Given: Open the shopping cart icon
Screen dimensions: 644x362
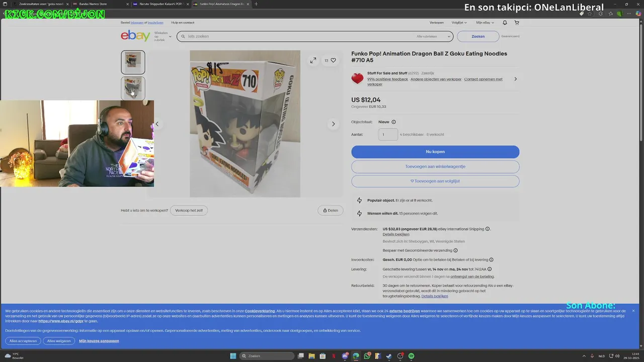Looking at the screenshot, I should coord(517,23).
